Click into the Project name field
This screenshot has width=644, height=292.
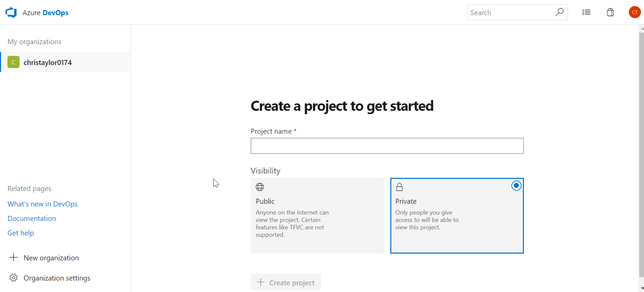click(387, 146)
